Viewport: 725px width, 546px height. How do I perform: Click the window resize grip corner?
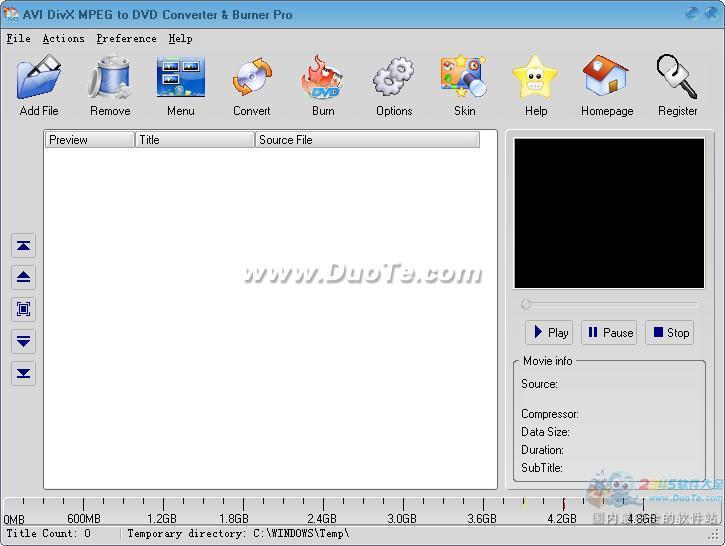click(x=714, y=535)
